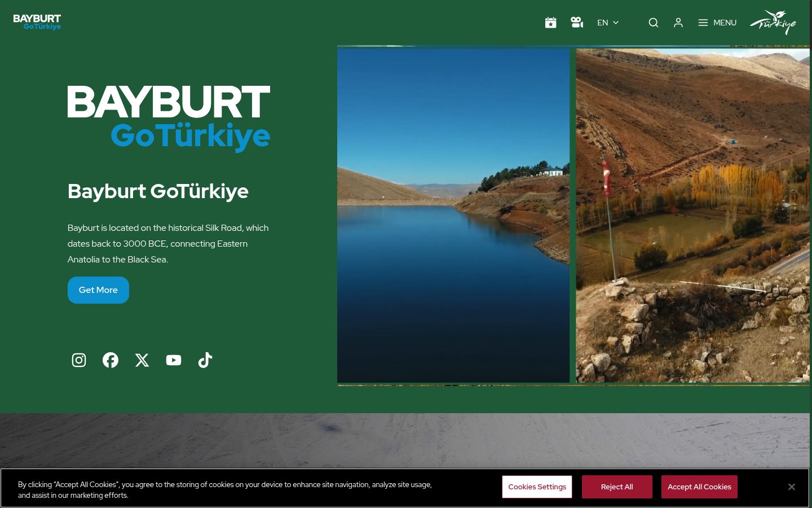Open the X (Twitter) icon
Viewport: 812px width, 508px height.
pos(142,360)
